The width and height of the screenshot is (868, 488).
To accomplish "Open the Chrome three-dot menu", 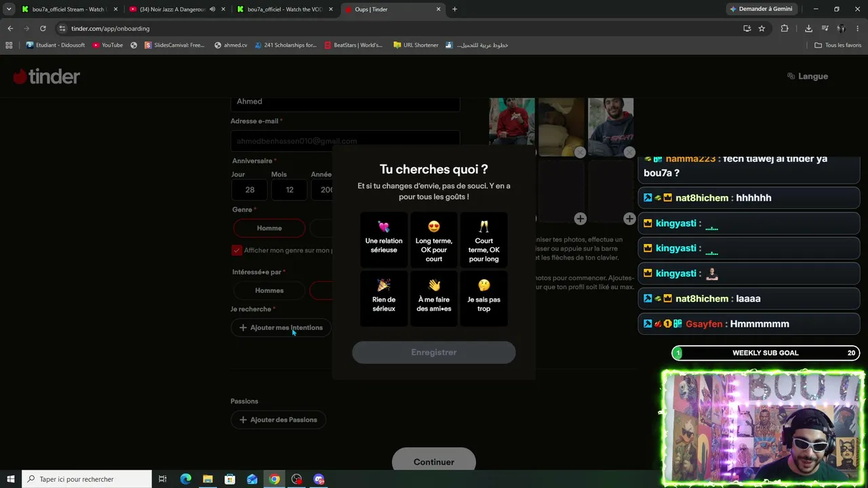I will tap(858, 28).
